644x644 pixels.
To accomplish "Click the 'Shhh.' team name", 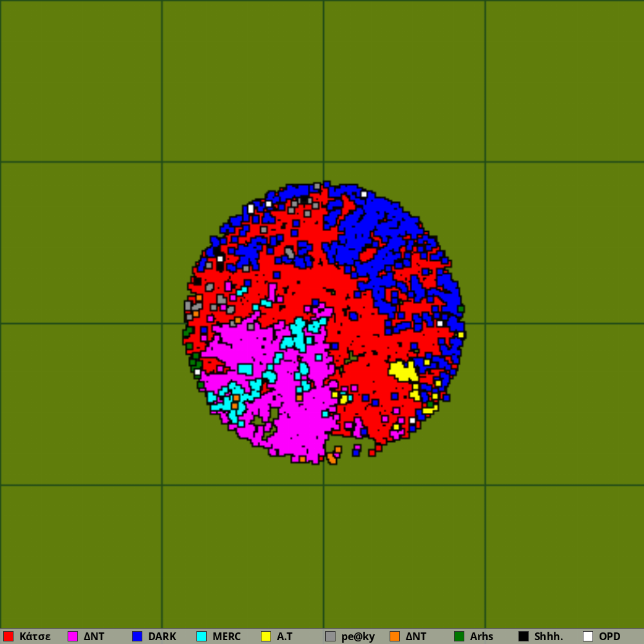I will tap(548, 637).
